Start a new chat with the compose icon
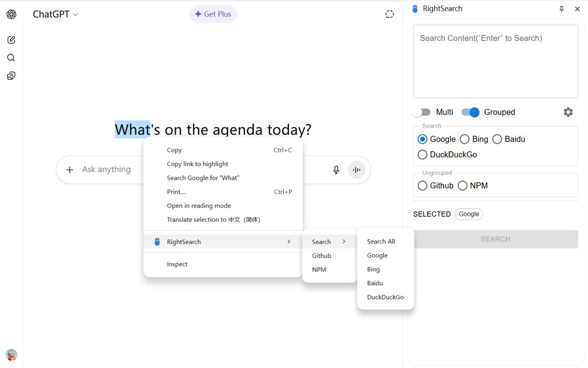This screenshot has height=368, width=588. 11,40
